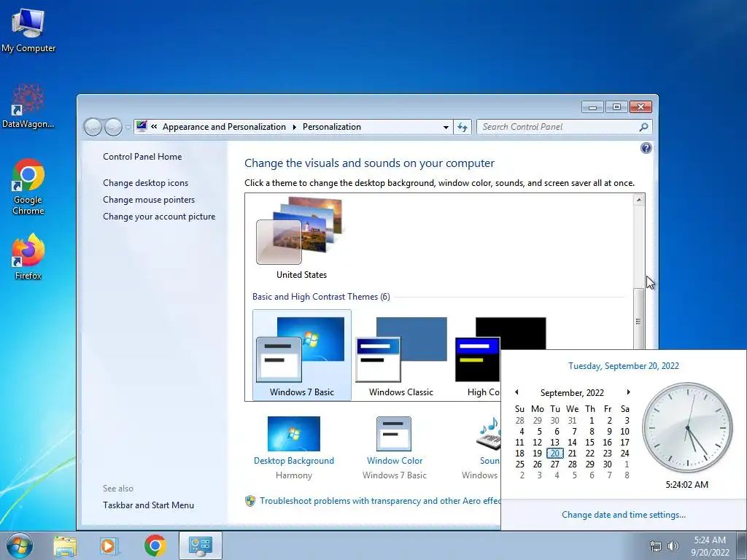Click Change date and time settings
This screenshot has width=747, height=560.
click(624, 515)
